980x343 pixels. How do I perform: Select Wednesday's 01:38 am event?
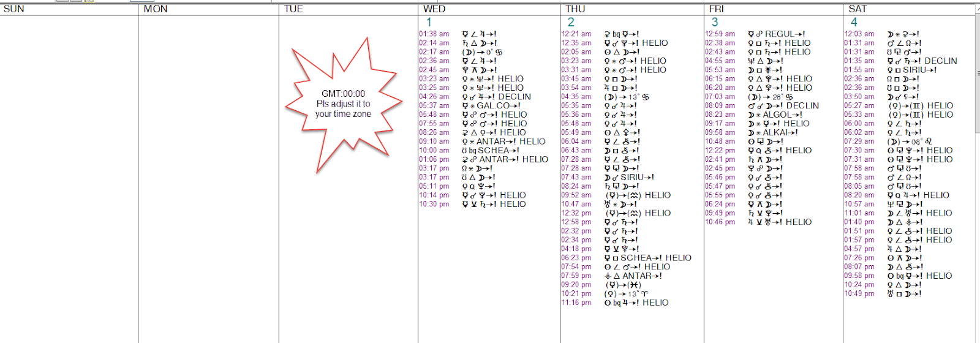click(x=458, y=34)
